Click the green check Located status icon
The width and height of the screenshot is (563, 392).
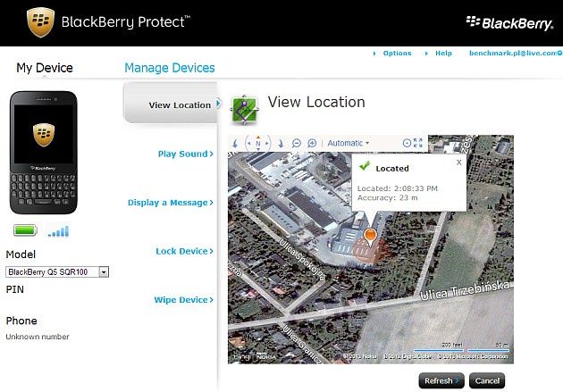pyautogui.click(x=365, y=166)
